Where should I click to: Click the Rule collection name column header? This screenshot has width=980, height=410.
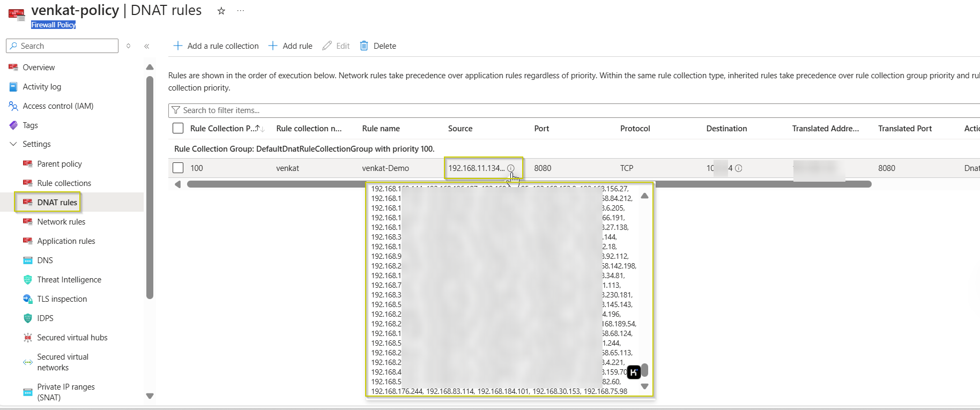pos(309,129)
